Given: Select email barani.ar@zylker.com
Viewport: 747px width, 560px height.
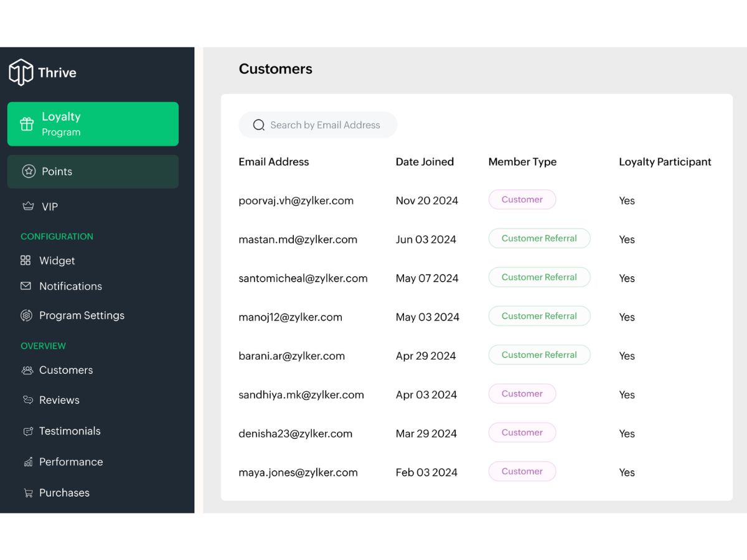Looking at the screenshot, I should [292, 356].
